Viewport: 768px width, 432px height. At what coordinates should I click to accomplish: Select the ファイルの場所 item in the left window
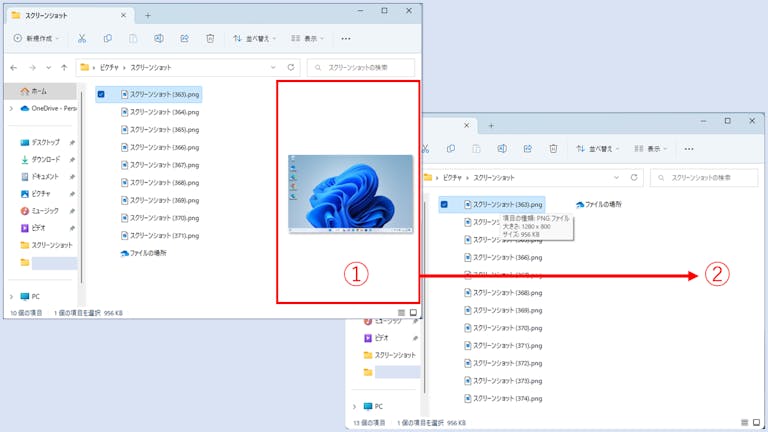click(x=144, y=253)
